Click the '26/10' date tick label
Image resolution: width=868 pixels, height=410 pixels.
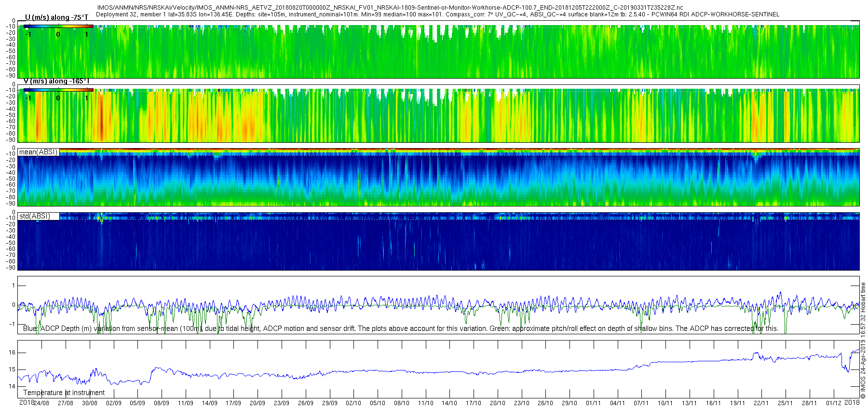click(545, 403)
